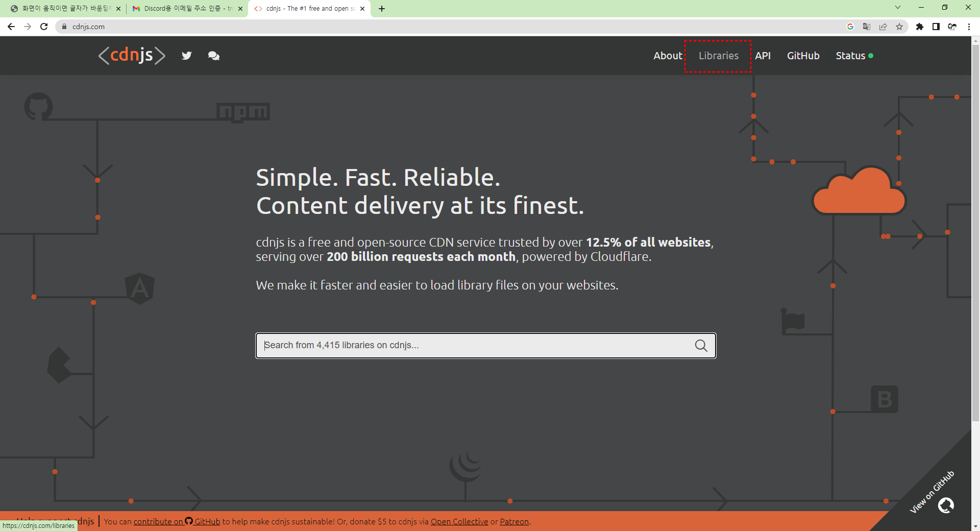Click the scrollbar down arrow
The width and height of the screenshot is (980, 531).
975,526
